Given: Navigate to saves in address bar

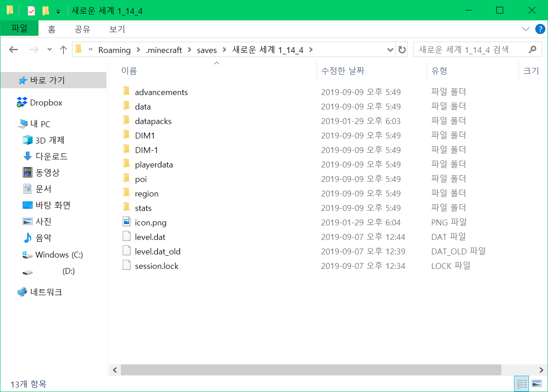Looking at the screenshot, I should (x=207, y=50).
